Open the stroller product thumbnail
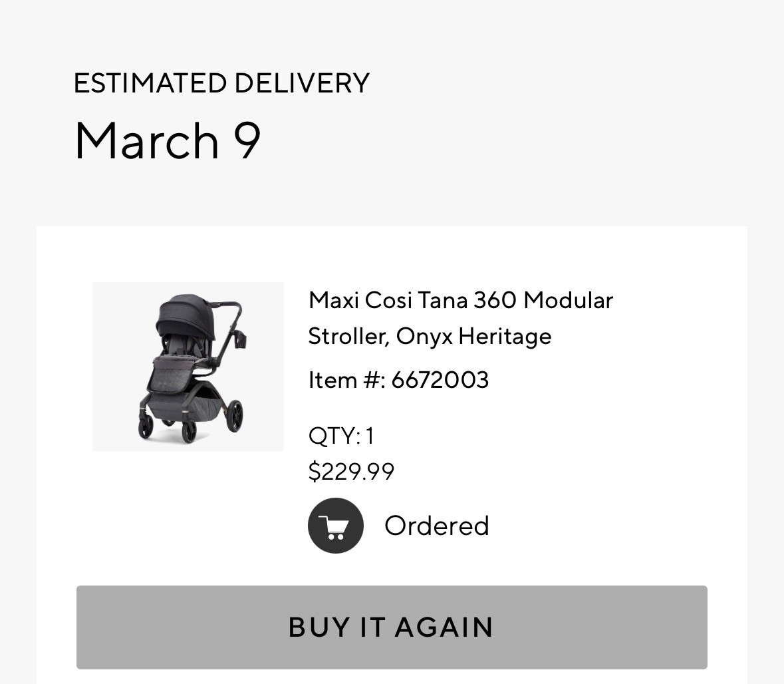 point(188,367)
